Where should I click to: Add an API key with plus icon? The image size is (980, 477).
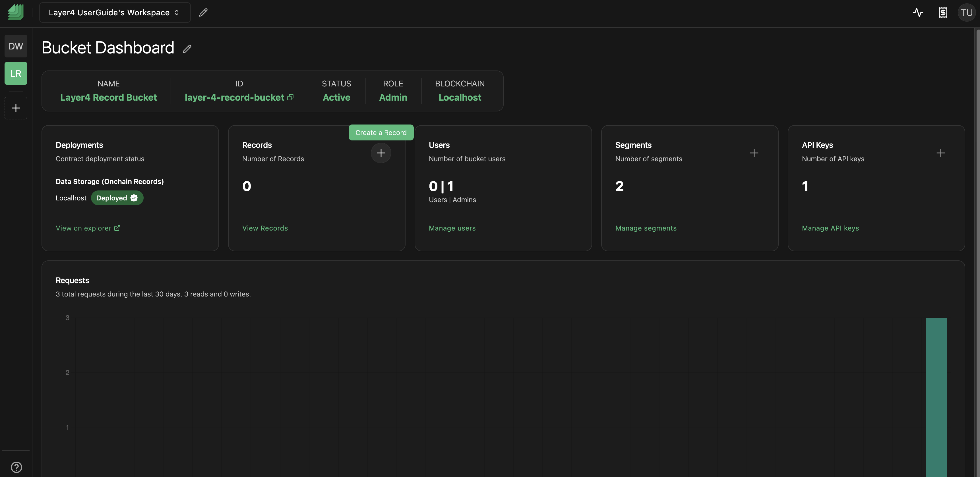click(940, 153)
